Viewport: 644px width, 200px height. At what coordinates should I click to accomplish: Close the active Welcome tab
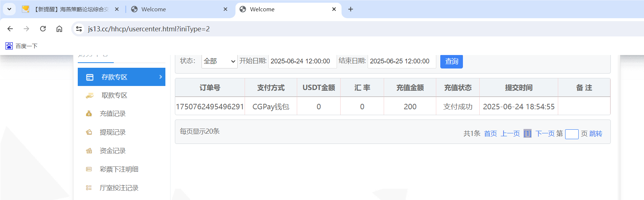[334, 9]
